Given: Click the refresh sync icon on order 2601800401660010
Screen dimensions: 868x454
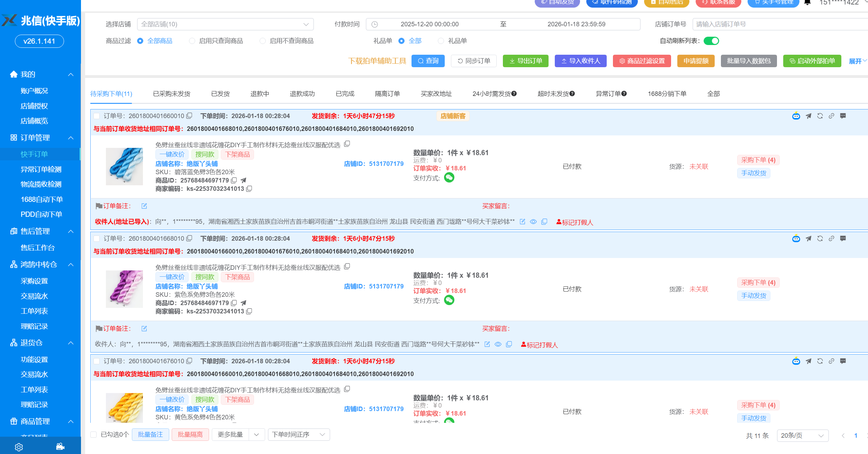Looking at the screenshot, I should [820, 116].
